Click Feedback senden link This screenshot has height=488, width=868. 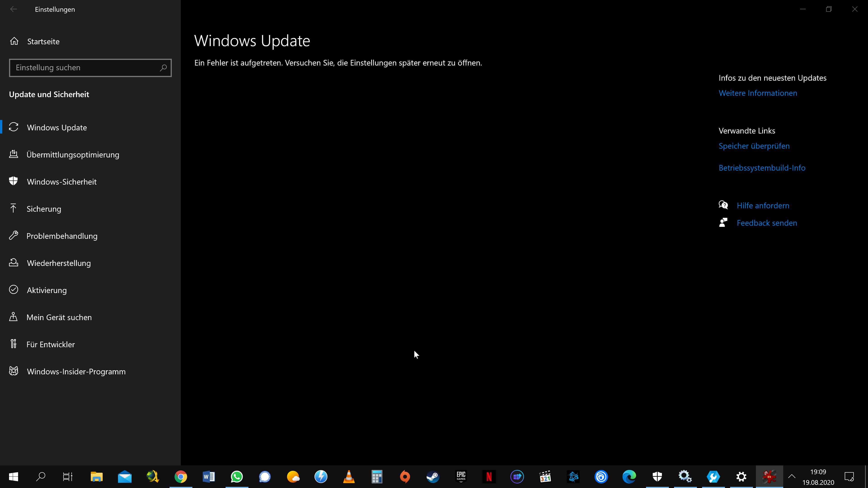click(x=767, y=223)
